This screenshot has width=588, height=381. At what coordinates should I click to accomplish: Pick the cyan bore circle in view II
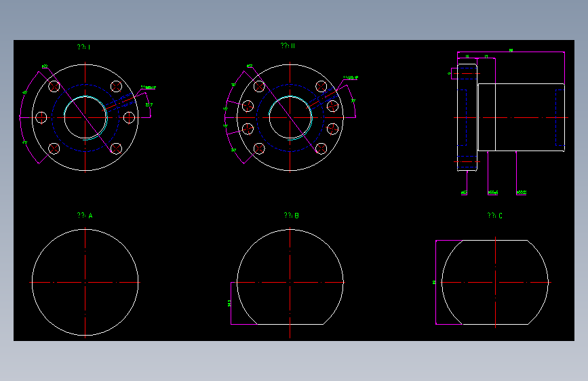click(x=290, y=118)
